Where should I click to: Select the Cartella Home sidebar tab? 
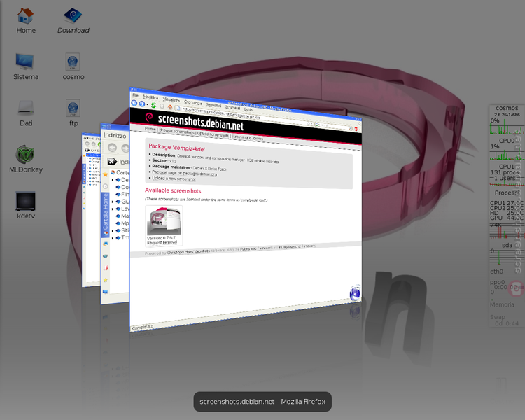click(x=105, y=215)
